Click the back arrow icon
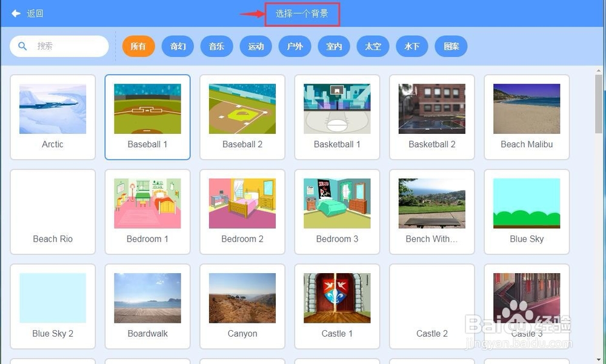 pos(16,13)
